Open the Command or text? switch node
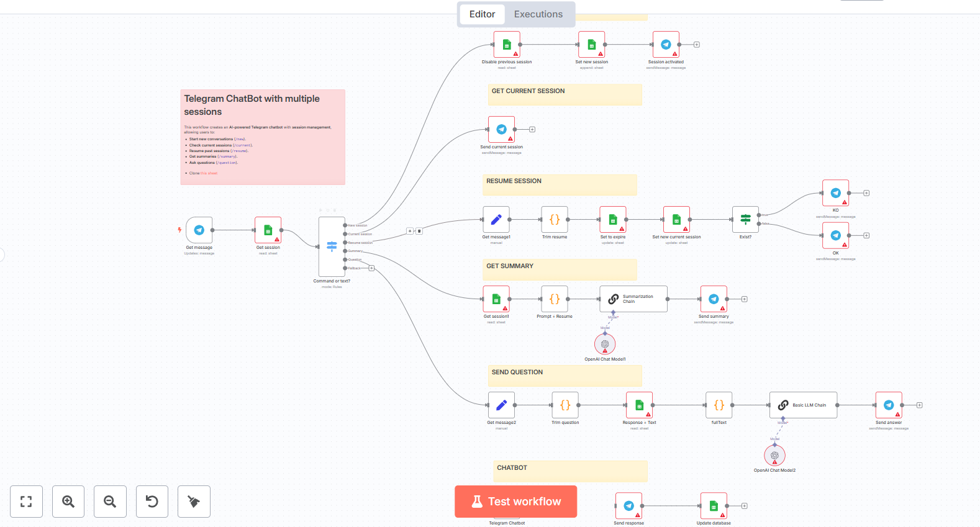Viewport: 980px width, 527px height. pyautogui.click(x=332, y=246)
